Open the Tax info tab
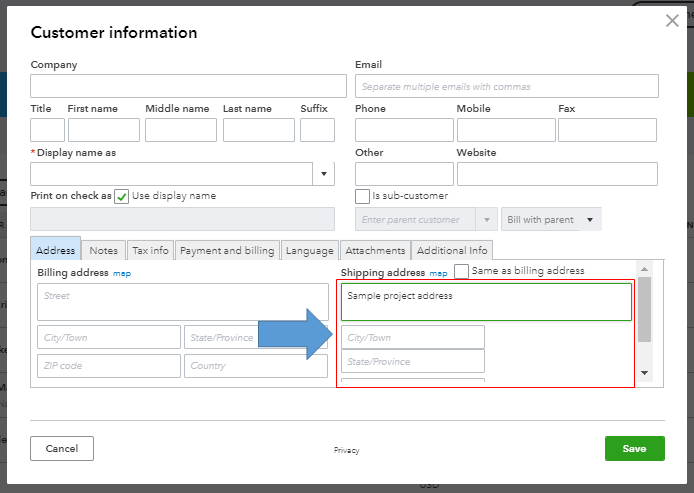 coord(150,251)
